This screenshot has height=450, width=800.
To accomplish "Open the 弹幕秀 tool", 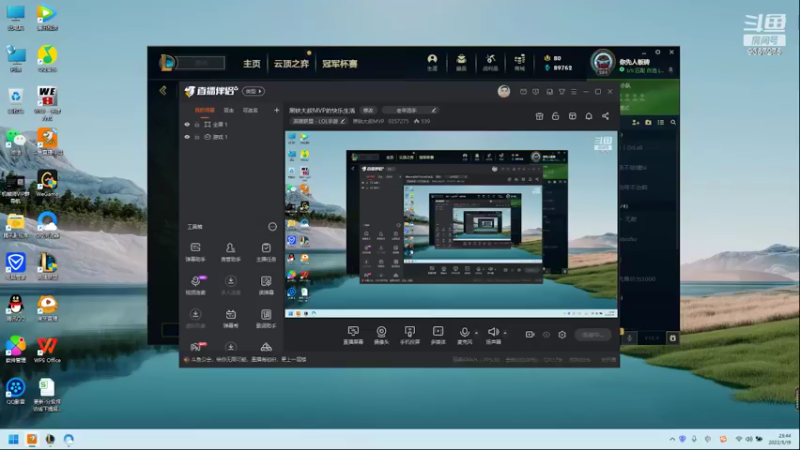I will click(231, 318).
